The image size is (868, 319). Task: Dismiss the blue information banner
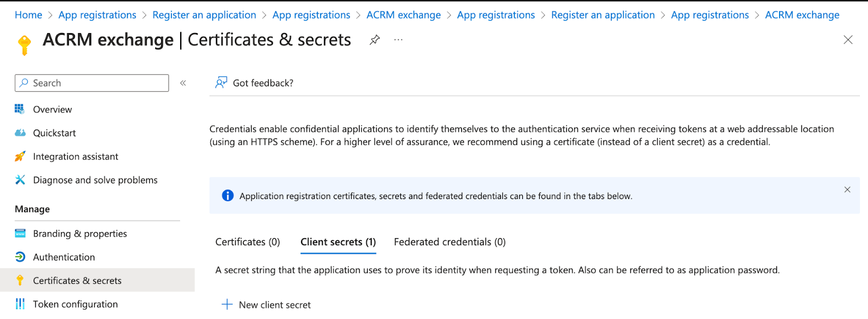click(x=847, y=189)
